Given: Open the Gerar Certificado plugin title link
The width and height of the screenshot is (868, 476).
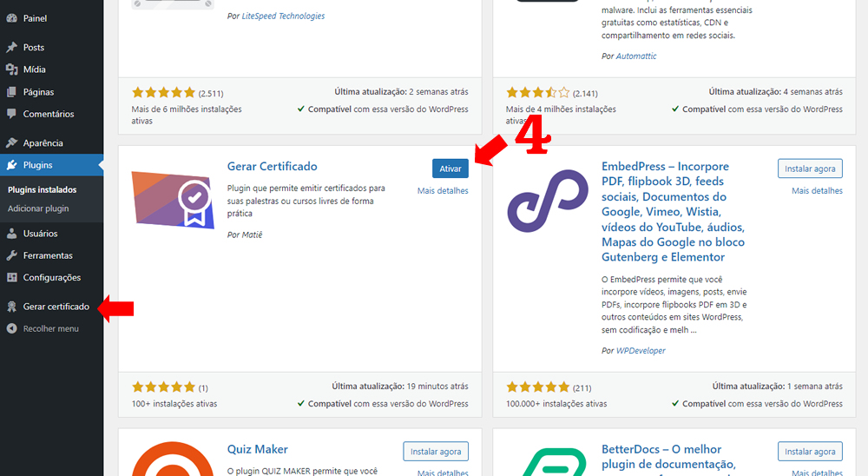Looking at the screenshot, I should tap(273, 166).
